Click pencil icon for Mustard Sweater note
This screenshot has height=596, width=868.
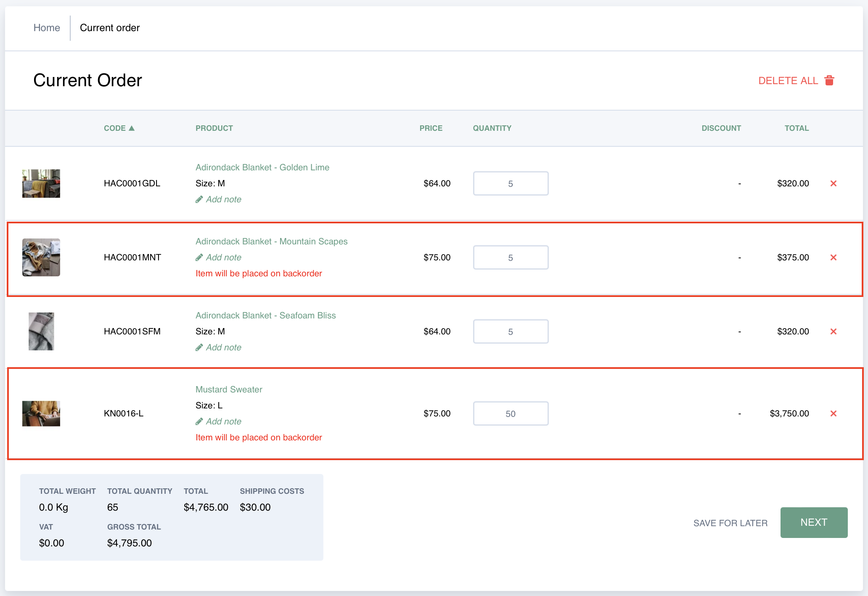(x=199, y=421)
